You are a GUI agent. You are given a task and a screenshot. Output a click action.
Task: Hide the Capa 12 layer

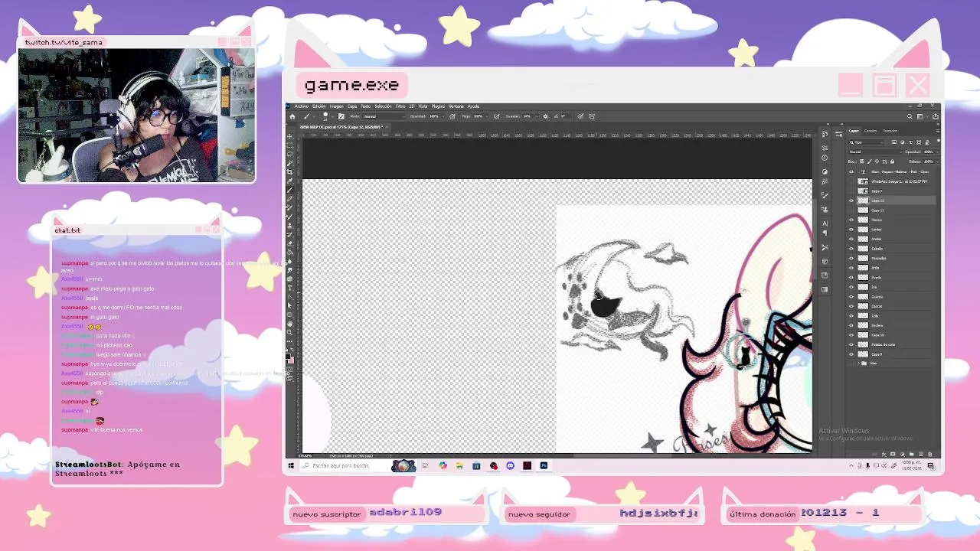pyautogui.click(x=851, y=201)
